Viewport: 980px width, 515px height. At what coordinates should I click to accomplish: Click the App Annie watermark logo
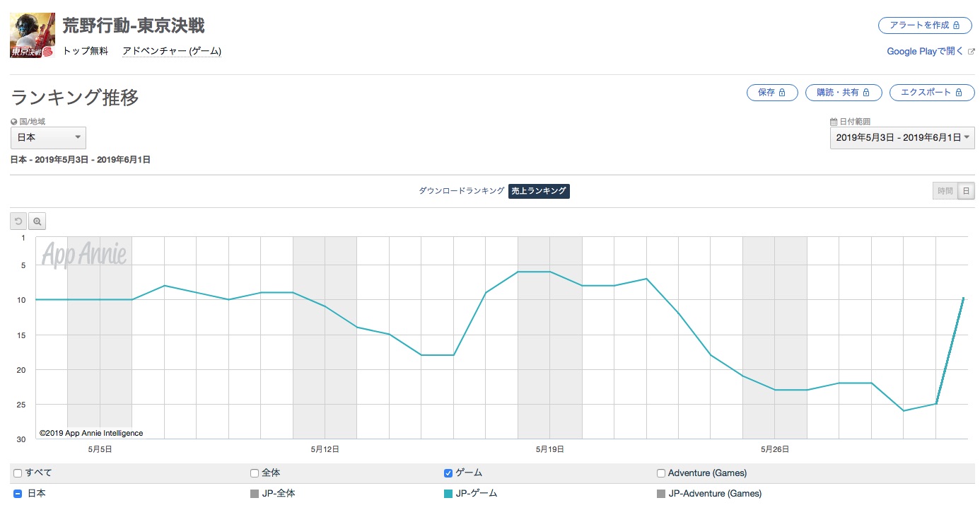[84, 255]
